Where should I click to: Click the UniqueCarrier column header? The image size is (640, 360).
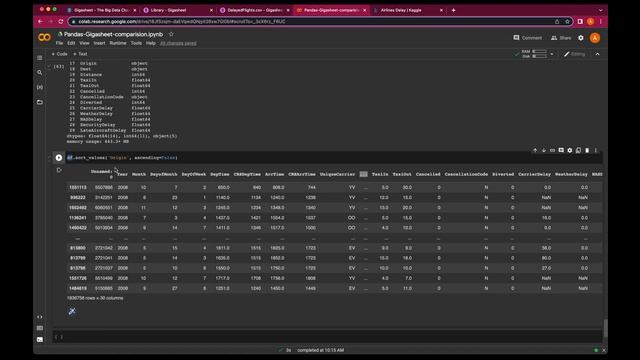point(338,174)
